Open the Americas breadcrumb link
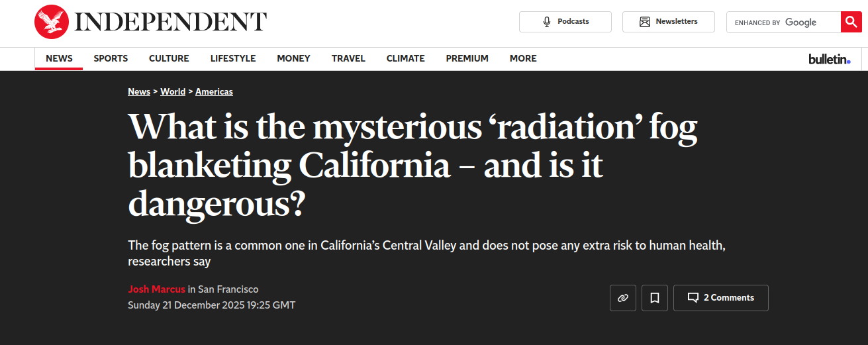 (214, 91)
